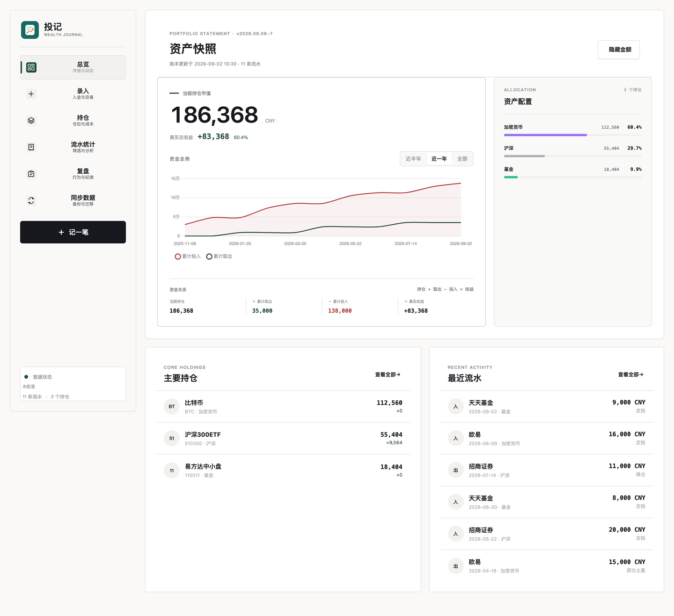This screenshot has height=616, width=674.
Task: Go to 流水统计 menu item
Action: [73, 147]
